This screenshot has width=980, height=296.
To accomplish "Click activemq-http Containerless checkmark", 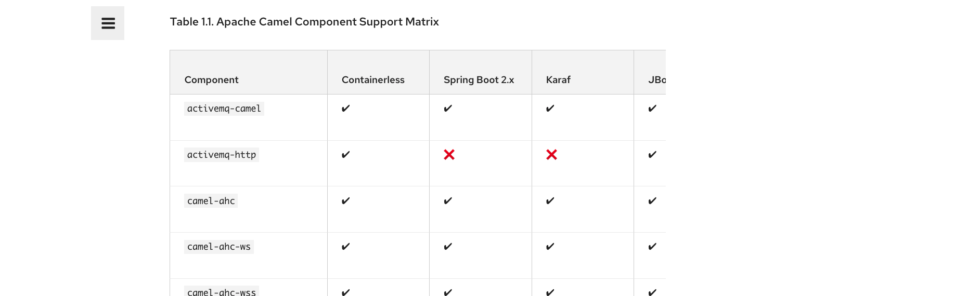I will click(x=345, y=155).
